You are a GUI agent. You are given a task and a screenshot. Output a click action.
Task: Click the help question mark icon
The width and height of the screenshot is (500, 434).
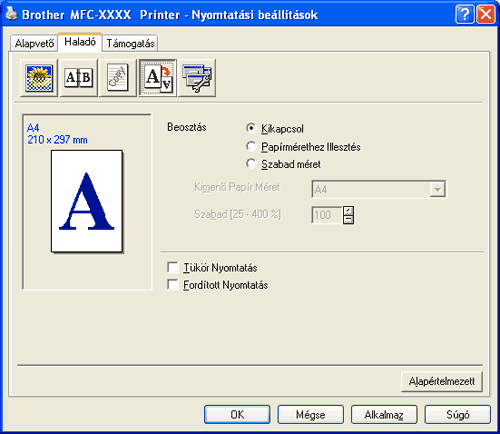(x=464, y=14)
